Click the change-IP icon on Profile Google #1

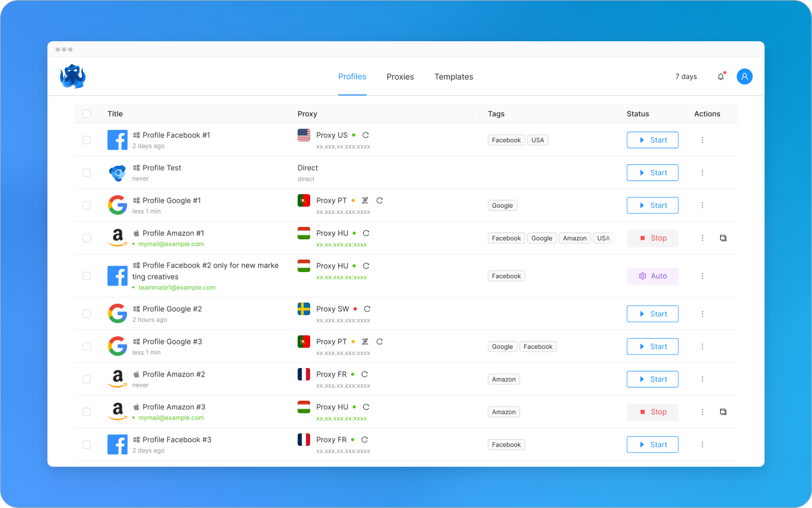coord(365,201)
